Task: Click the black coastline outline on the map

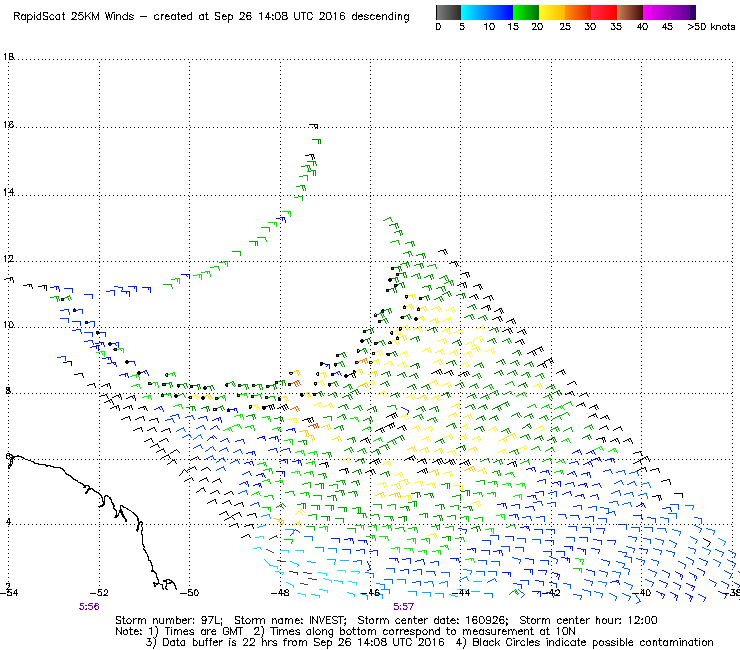Action: pos(106,499)
